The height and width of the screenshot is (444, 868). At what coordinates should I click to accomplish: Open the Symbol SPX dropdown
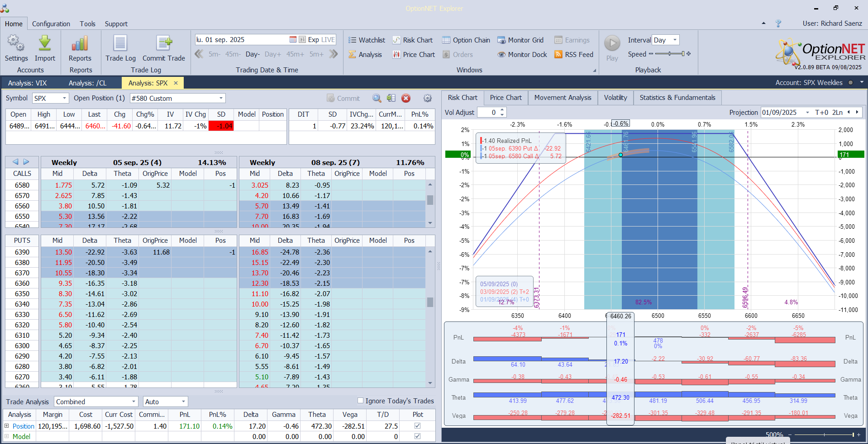click(64, 98)
